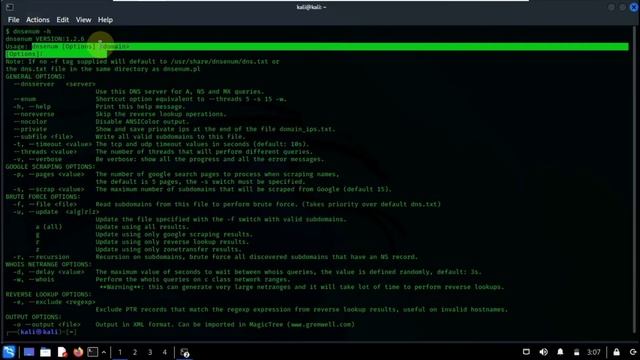This screenshot has height=360, width=640.
Task: Click the show desktop taskbar icon
Action: [29, 352]
